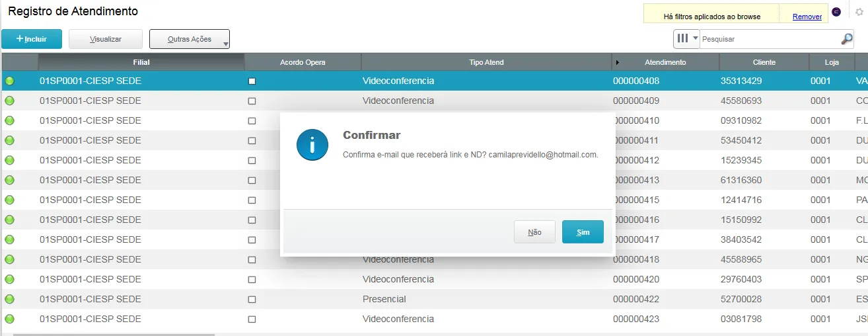This screenshot has height=336, width=868.
Task: Click arrow beside Atendimento column header
Action: (618, 62)
